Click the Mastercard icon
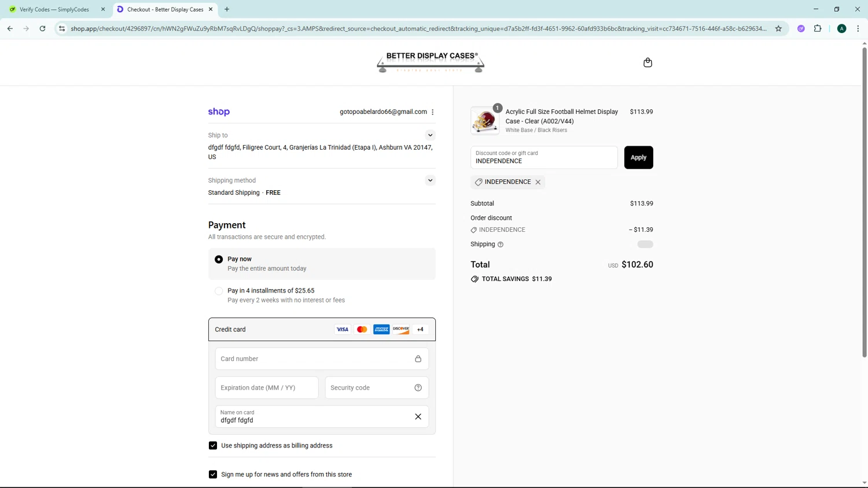The image size is (868, 488). click(x=362, y=330)
